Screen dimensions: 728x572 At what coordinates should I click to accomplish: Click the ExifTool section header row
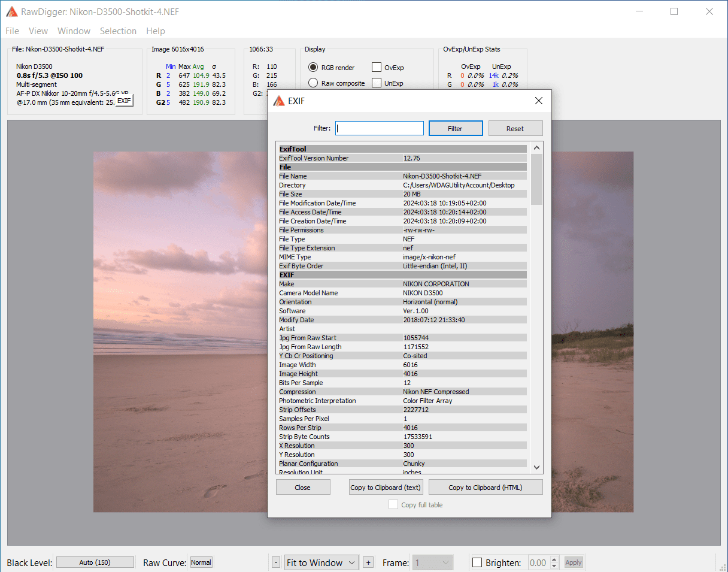[403, 149]
